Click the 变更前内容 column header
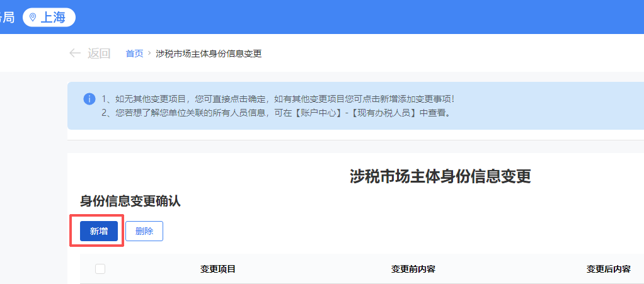Image resolution: width=644 pixels, height=284 pixels. (413, 269)
